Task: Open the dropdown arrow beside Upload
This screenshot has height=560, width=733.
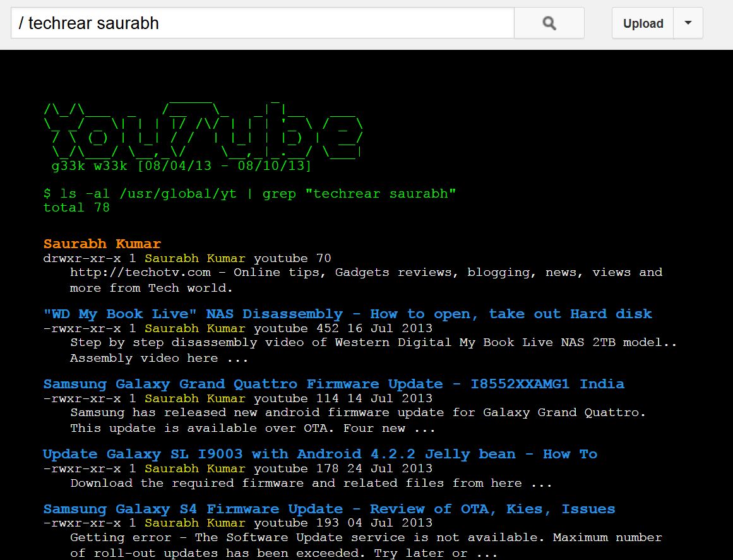Action: pos(688,23)
